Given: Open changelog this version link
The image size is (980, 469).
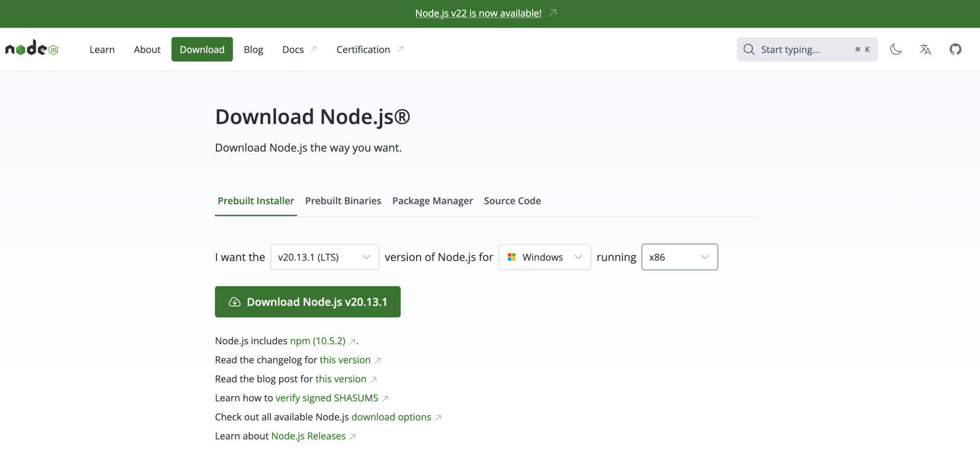Looking at the screenshot, I should point(345,360).
